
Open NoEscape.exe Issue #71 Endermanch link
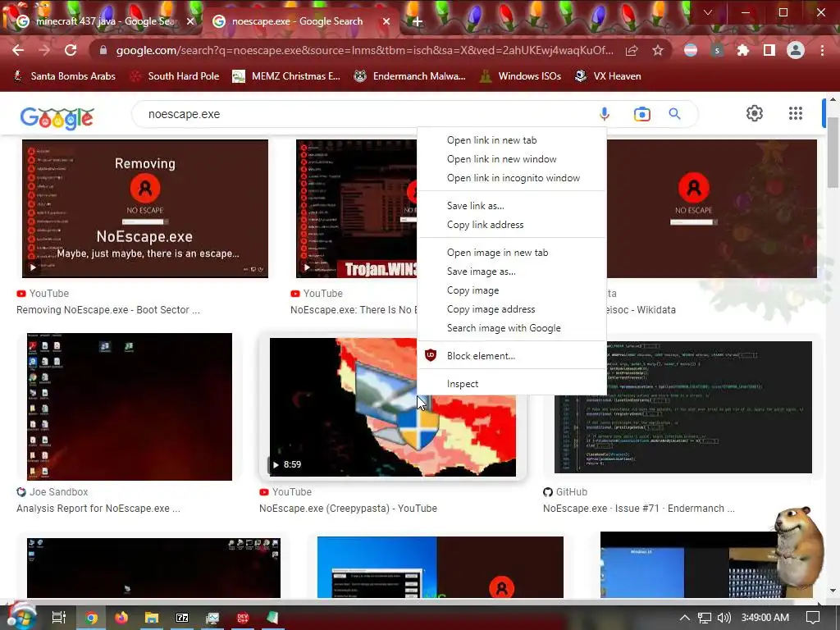pyautogui.click(x=638, y=509)
